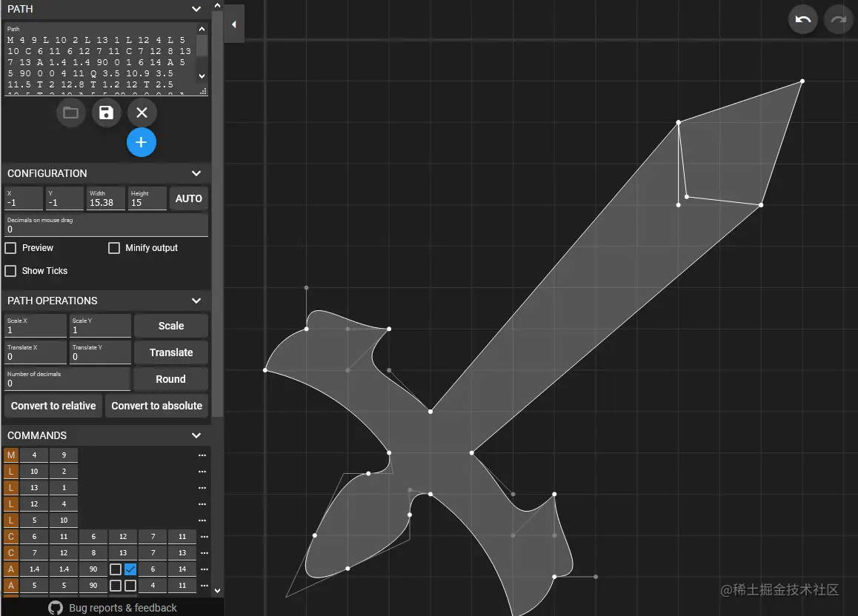This screenshot has height=616, width=858.
Task: Click the Height field 15
Action: tap(147, 199)
